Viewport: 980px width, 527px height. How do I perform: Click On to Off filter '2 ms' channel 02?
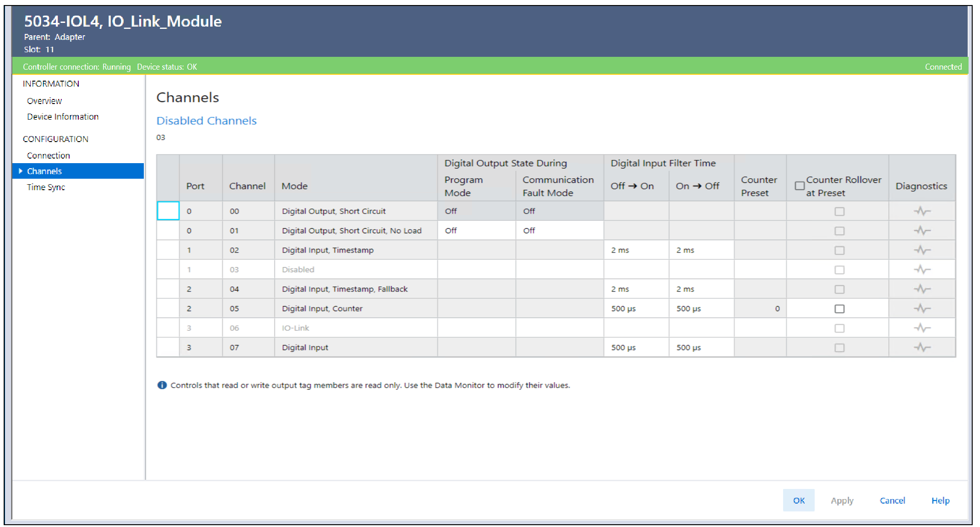702,250
